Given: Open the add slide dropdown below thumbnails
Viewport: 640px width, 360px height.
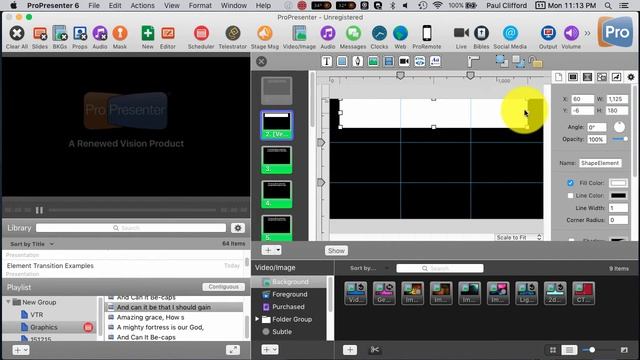Looking at the screenshot, I should click(x=271, y=250).
